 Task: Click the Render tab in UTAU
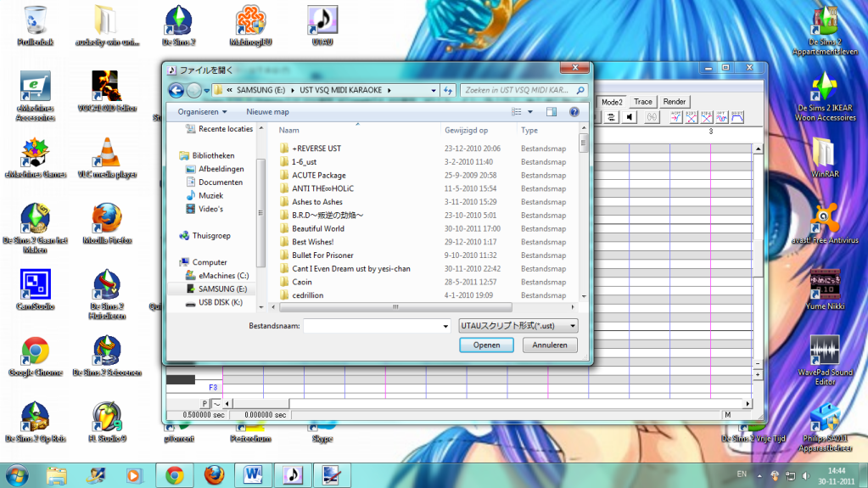point(675,102)
